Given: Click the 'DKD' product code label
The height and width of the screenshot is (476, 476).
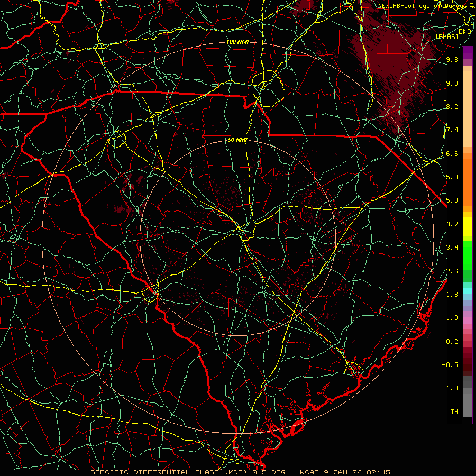Looking at the screenshot, I should click(465, 32).
